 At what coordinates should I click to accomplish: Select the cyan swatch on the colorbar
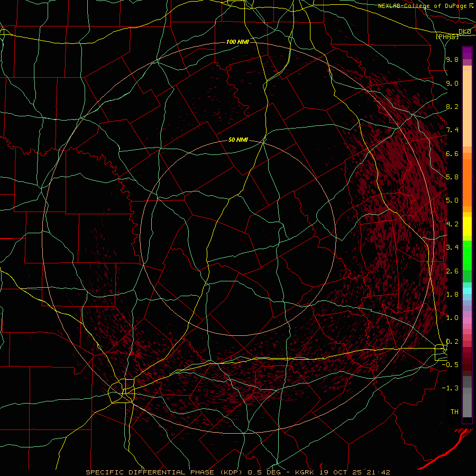coord(467,291)
